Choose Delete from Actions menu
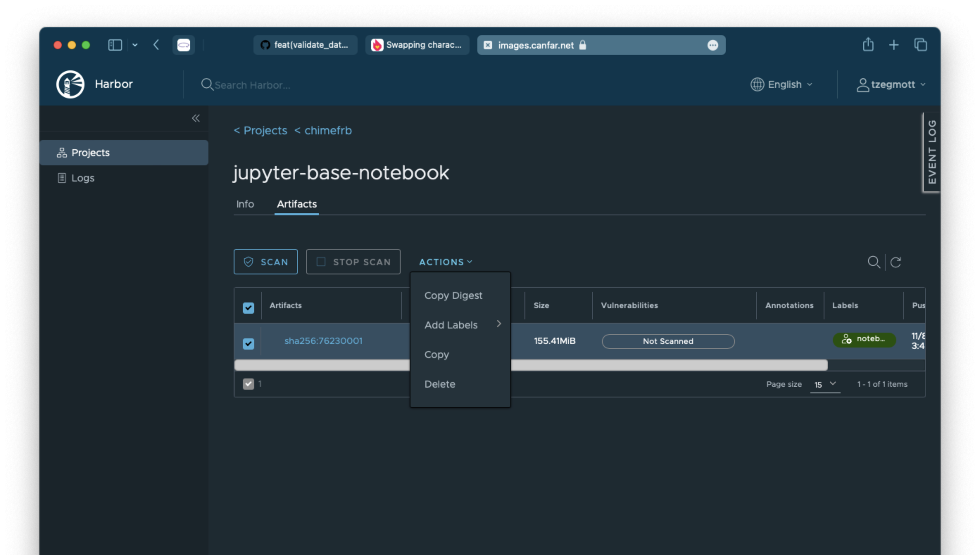 click(439, 384)
